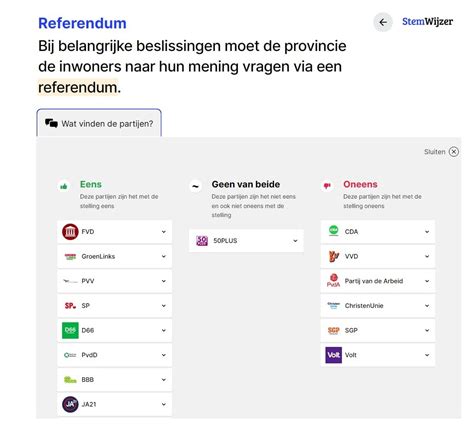Click the 50PLUS party logo
Viewport: 474px width, 432px height.
click(x=202, y=241)
